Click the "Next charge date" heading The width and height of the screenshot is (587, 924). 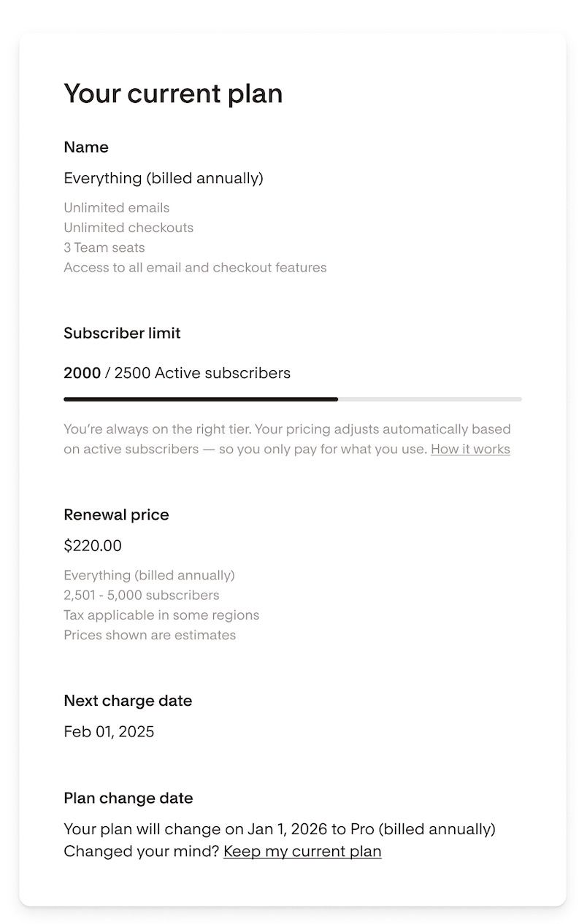pyautogui.click(x=128, y=701)
